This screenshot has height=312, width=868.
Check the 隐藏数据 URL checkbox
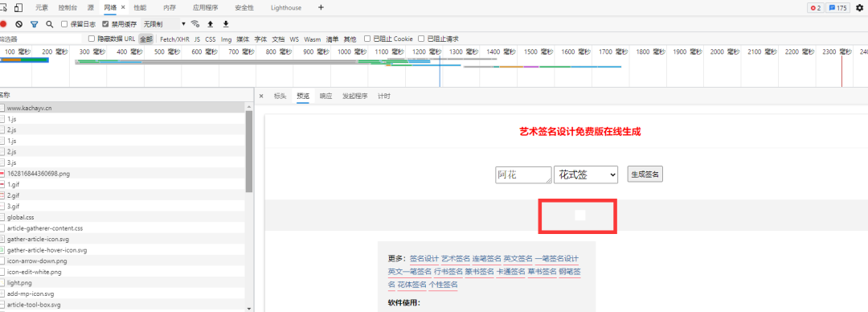[x=92, y=39]
